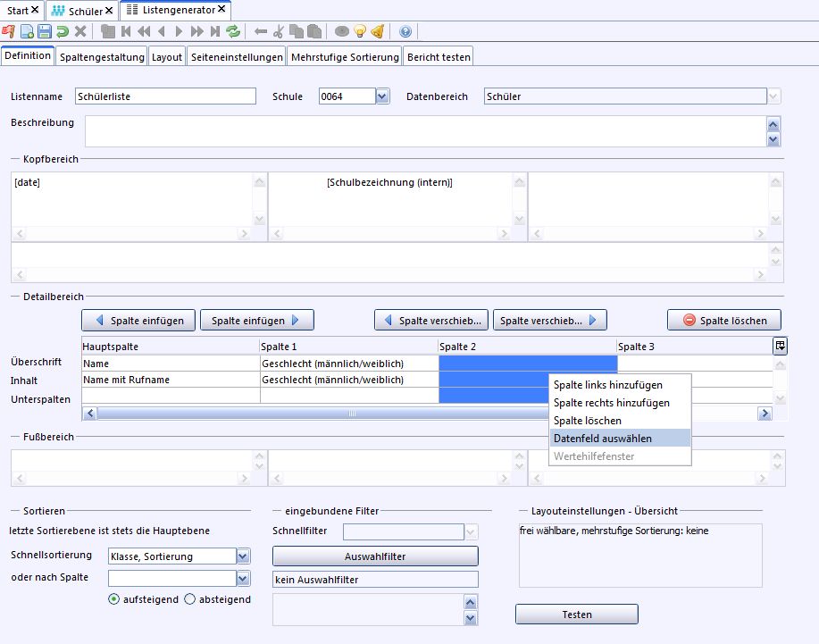The height and width of the screenshot is (644, 819).
Task: Click the grey oval icon in toolbar
Action: tap(341, 32)
